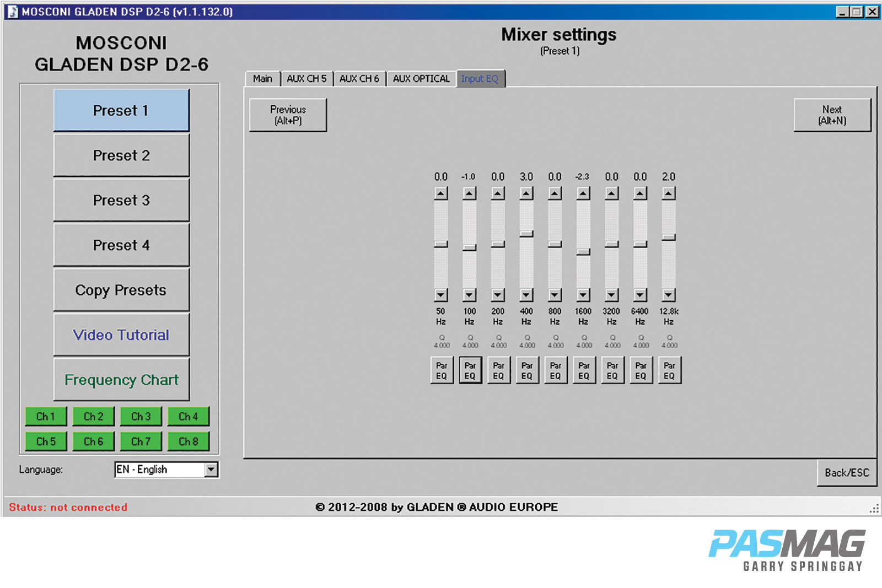Increase 400 Hz gain using up arrow
Viewport: 882px width, 588px height.
point(527,193)
